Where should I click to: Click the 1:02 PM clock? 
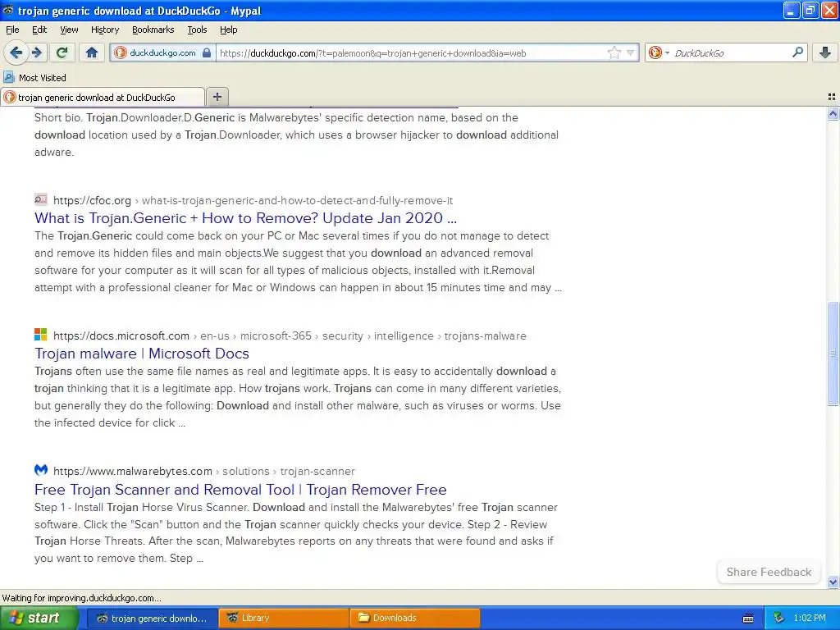tap(810, 619)
